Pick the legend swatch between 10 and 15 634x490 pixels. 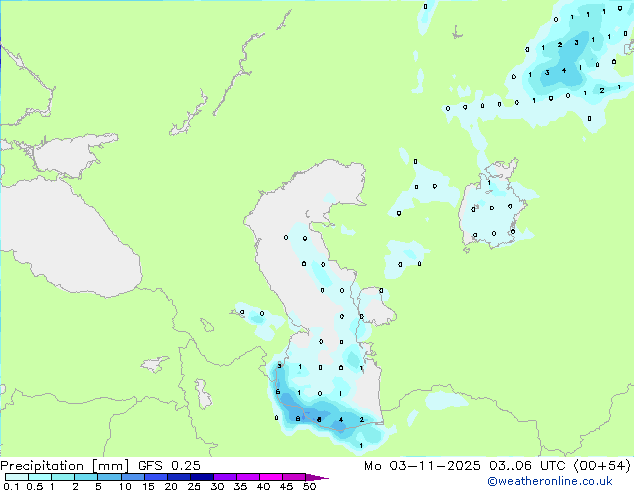[133, 477]
